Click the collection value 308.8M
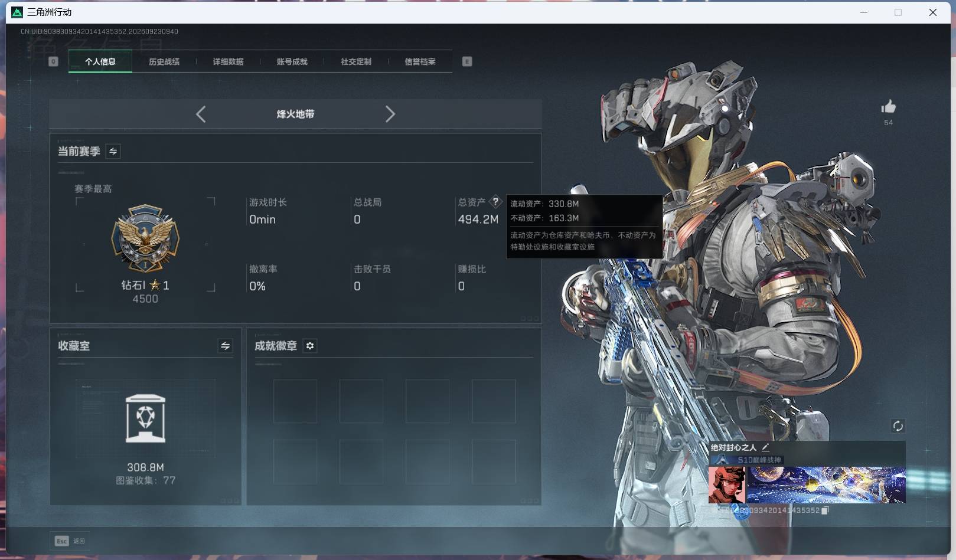Screen dimensions: 956x560 click(145, 467)
